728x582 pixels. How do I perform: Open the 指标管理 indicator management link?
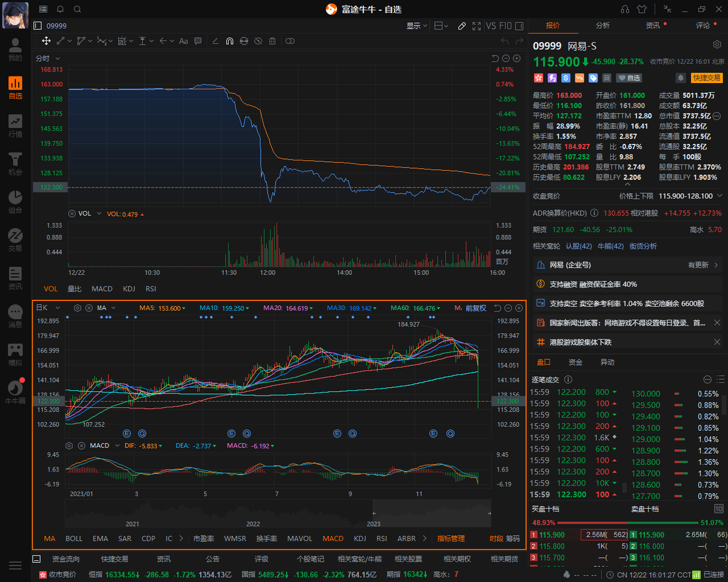pos(451,538)
